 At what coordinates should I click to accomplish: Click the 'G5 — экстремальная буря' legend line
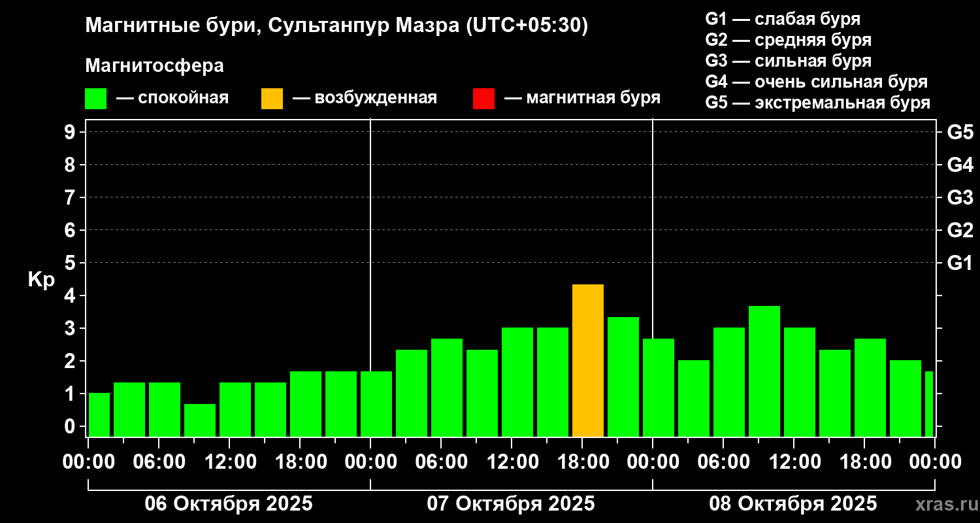click(x=817, y=103)
